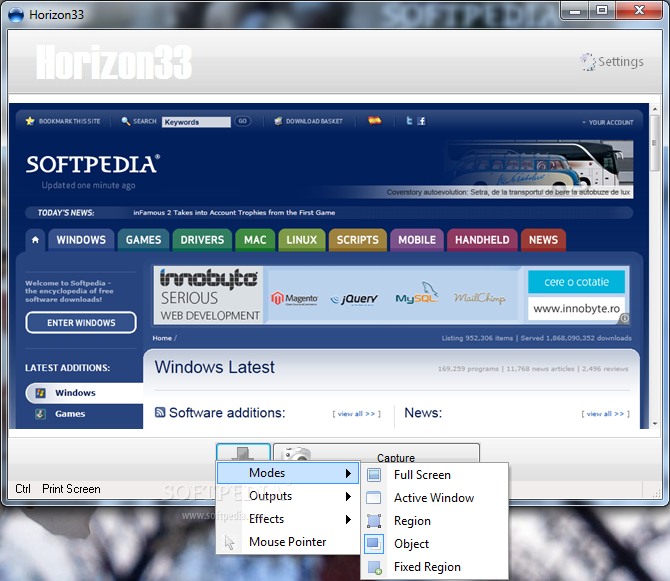Expand the Effects submenu arrow

(x=348, y=519)
